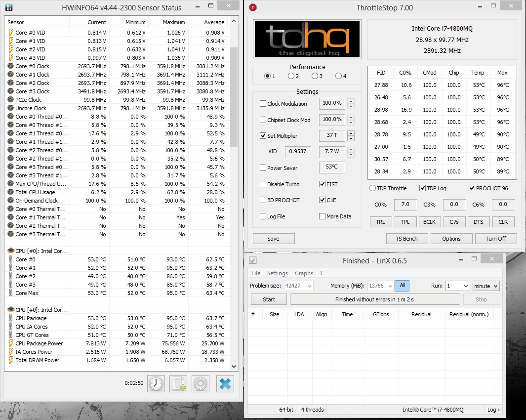Click Core #0 Clock sensor icon

(x=11, y=66)
